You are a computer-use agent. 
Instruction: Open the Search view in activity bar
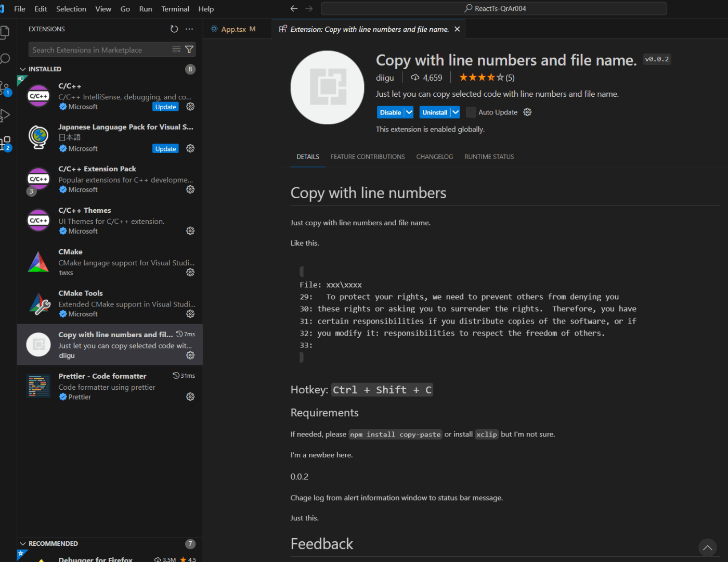tap(5, 59)
